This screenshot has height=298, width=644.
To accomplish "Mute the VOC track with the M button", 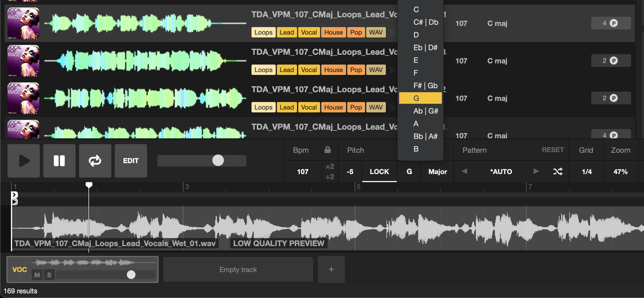I will click(x=37, y=275).
